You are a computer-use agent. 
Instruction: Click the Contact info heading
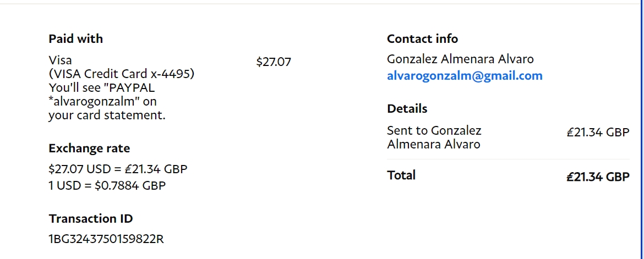click(422, 38)
